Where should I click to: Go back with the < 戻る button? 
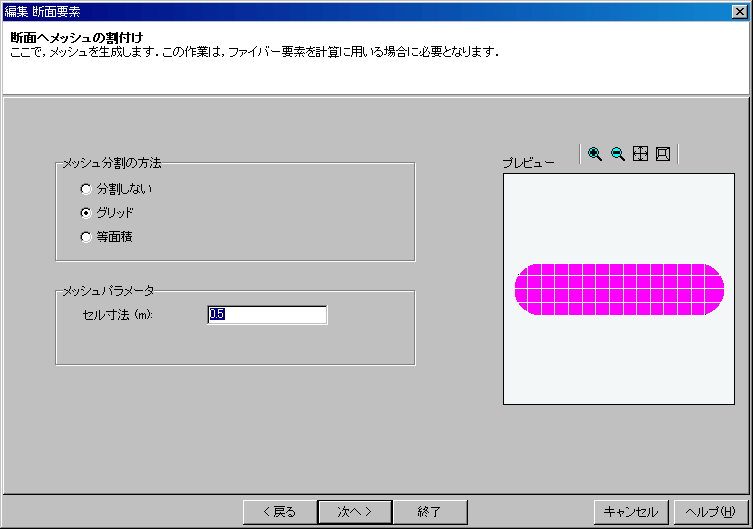pyautogui.click(x=280, y=512)
